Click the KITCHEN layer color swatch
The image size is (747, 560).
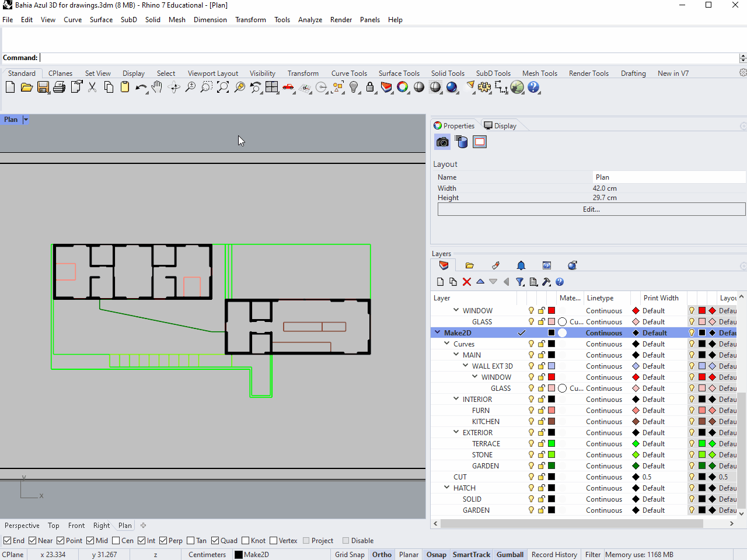pos(551,422)
